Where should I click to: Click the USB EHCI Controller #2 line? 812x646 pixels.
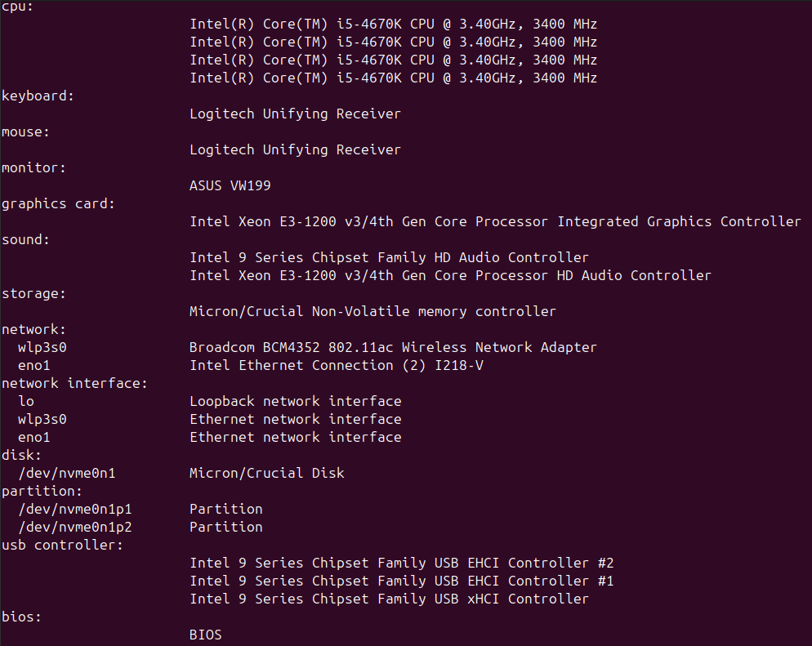click(401, 564)
